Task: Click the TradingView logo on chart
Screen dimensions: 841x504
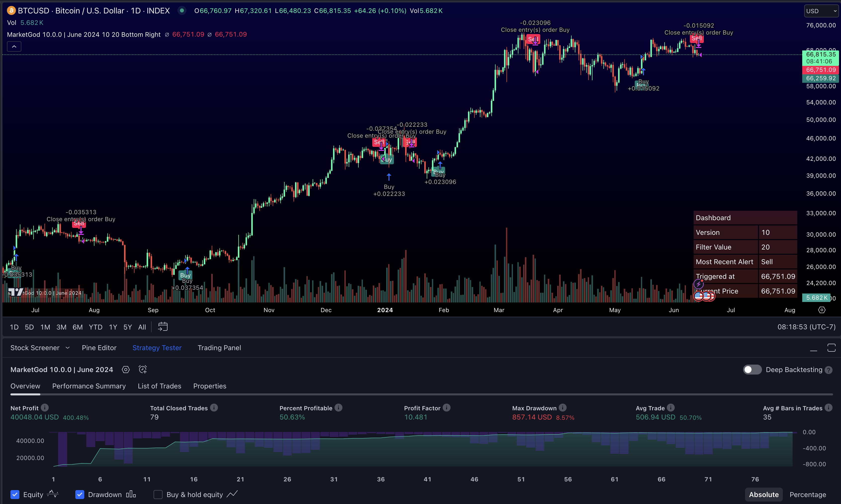Action: coord(15,292)
